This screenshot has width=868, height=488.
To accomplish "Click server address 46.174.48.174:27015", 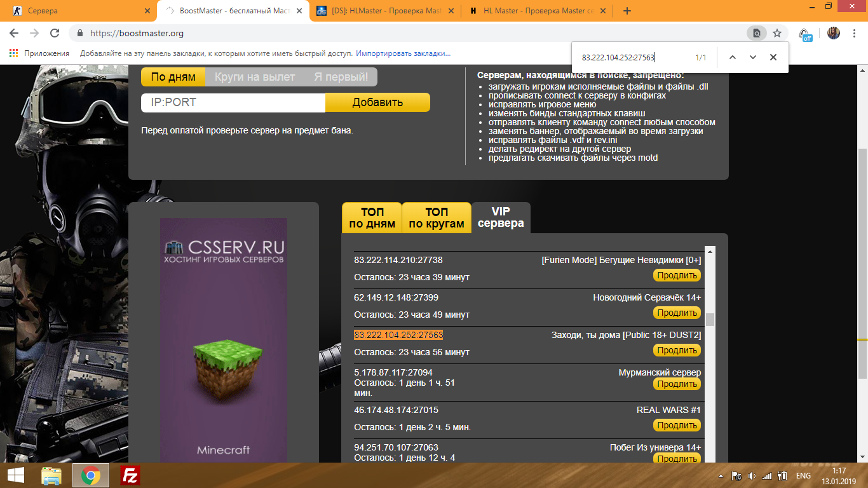I will tap(396, 410).
